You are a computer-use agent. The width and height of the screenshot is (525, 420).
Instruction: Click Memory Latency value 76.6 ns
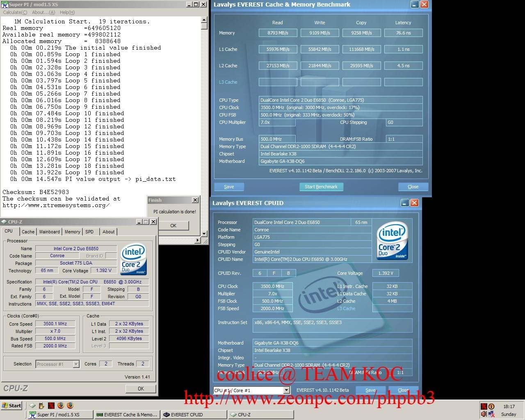click(x=404, y=33)
